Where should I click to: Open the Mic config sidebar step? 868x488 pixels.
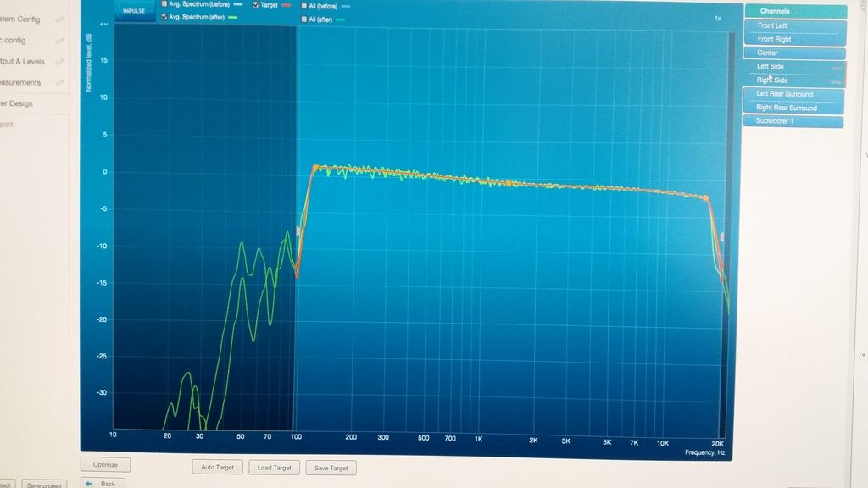pyautogui.click(x=13, y=41)
